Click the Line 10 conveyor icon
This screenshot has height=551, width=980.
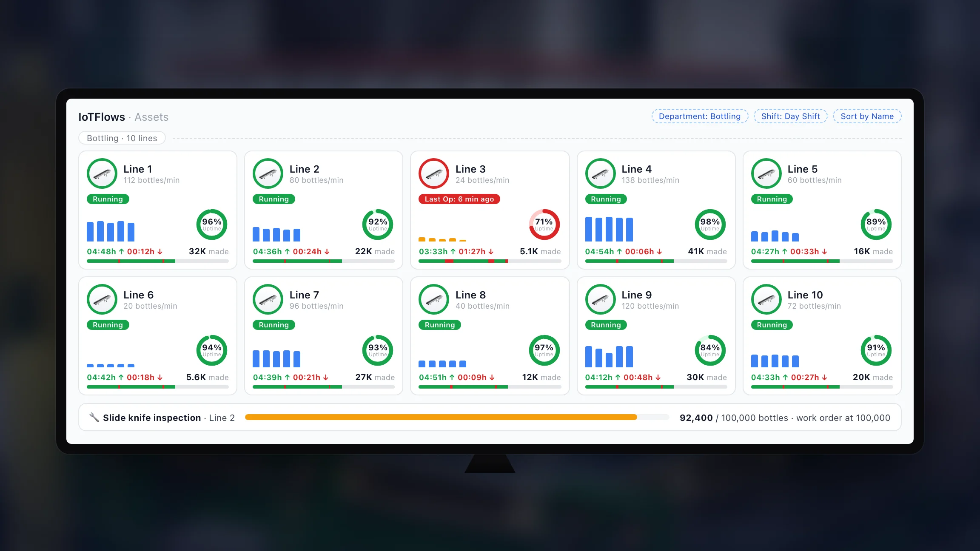tap(766, 299)
